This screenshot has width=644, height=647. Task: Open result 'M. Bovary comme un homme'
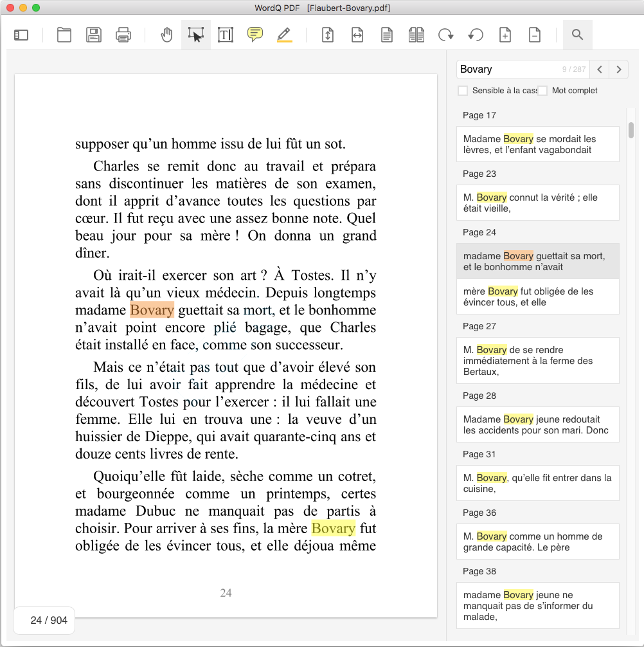537,542
